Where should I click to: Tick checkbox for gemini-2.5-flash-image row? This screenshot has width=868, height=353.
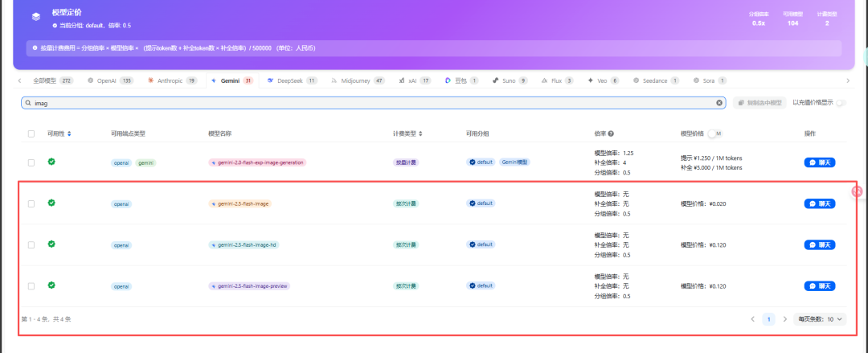(31, 203)
